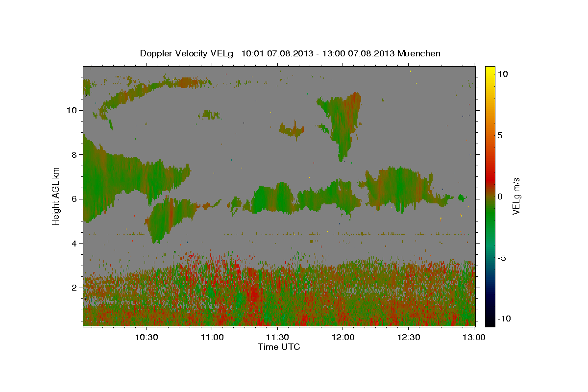The image size is (588, 392).
Task: Pick the yellow top of the colorbar
Action: click(490, 71)
